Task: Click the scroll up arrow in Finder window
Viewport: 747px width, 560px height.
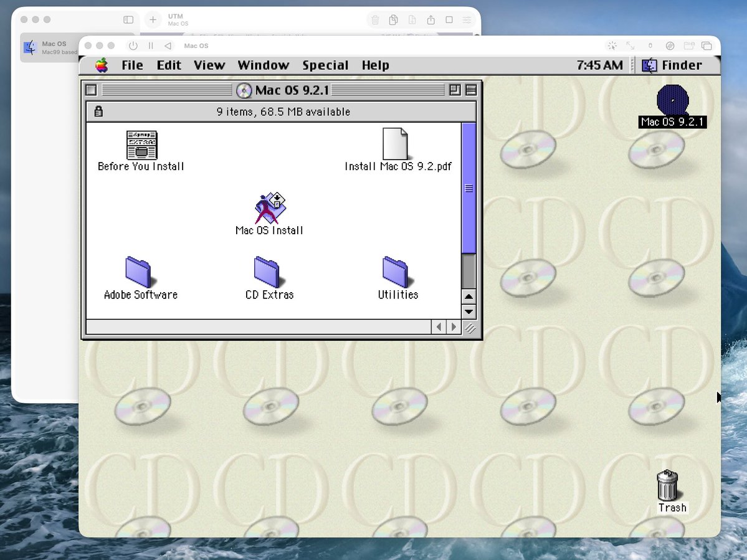Action: click(x=469, y=297)
